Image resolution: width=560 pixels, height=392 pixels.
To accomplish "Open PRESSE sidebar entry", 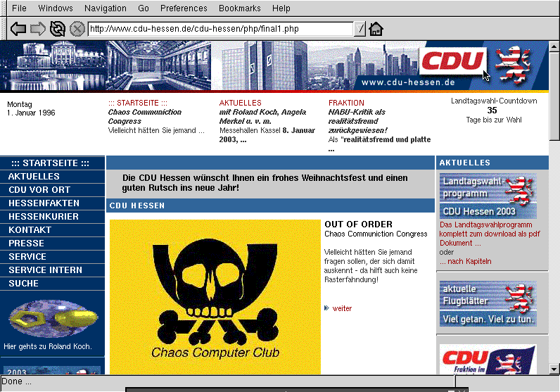I will 52,244.
